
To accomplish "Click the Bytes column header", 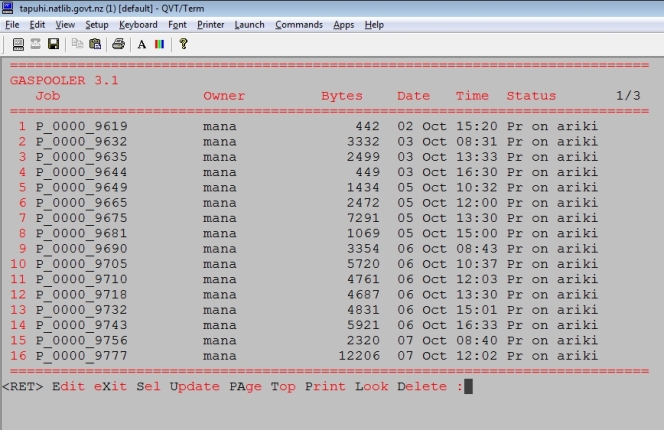I will (x=342, y=96).
